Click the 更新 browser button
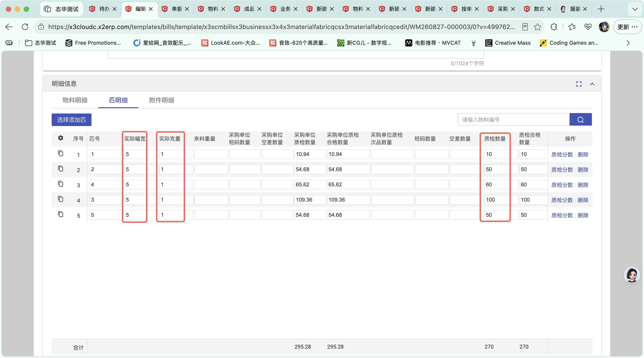 (x=627, y=27)
